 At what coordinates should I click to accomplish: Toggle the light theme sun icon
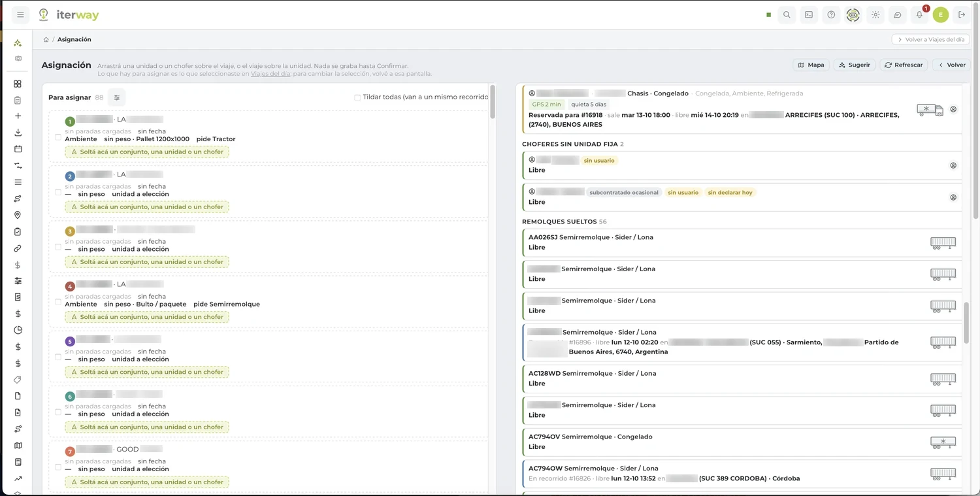pyautogui.click(x=875, y=14)
